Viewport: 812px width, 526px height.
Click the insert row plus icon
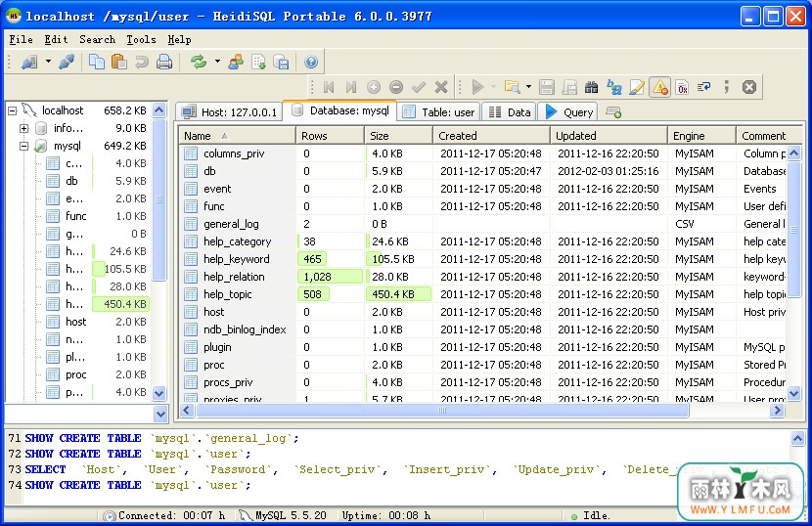(374, 87)
